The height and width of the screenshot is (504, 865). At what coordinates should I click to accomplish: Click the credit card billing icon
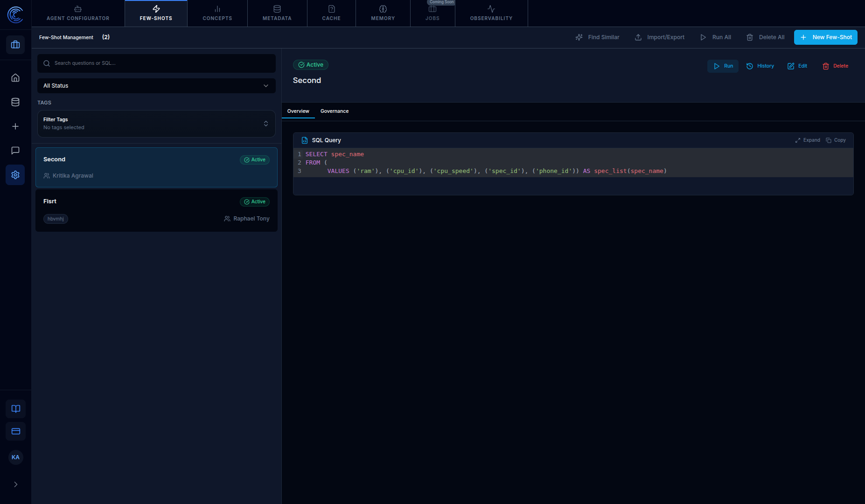[x=16, y=431]
